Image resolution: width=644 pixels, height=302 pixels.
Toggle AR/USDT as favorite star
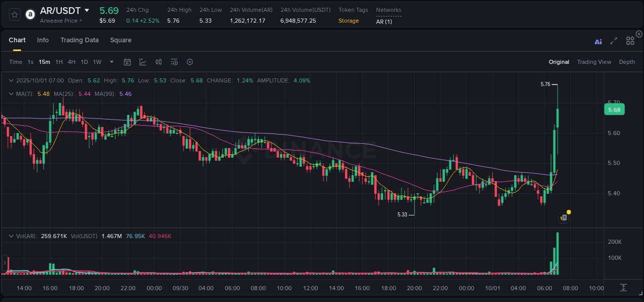click(14, 14)
